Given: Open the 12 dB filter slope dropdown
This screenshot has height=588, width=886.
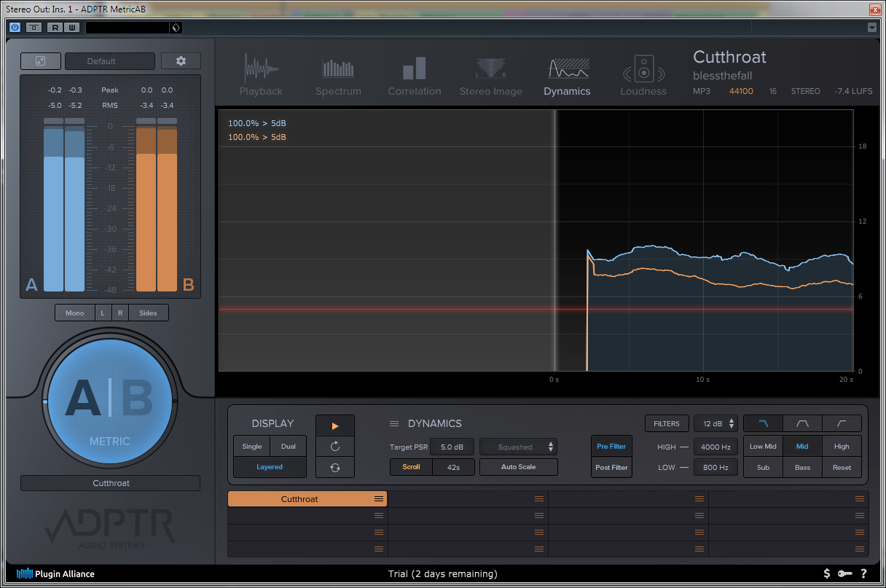Looking at the screenshot, I should click(x=716, y=423).
